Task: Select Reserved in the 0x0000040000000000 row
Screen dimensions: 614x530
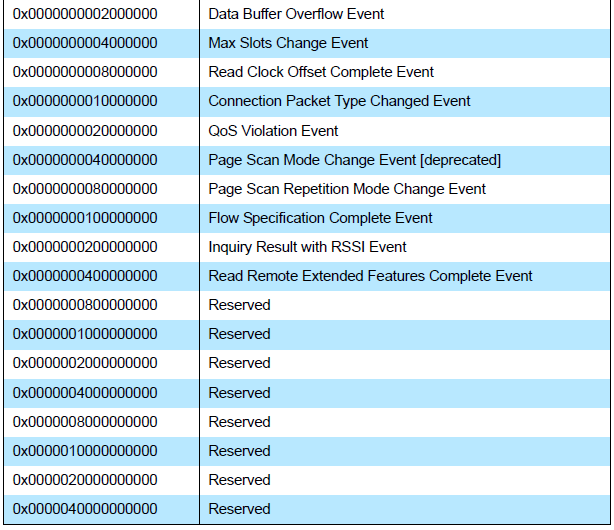Action: 239,508
